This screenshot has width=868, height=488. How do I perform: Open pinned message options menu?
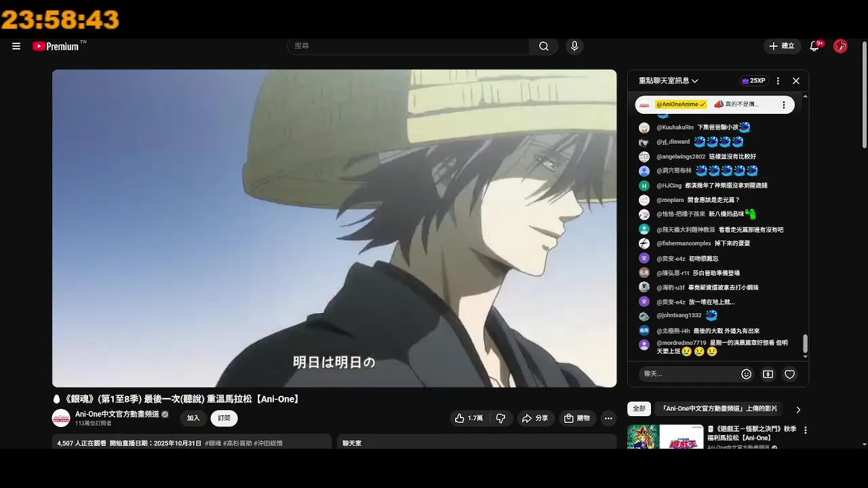[x=784, y=105]
